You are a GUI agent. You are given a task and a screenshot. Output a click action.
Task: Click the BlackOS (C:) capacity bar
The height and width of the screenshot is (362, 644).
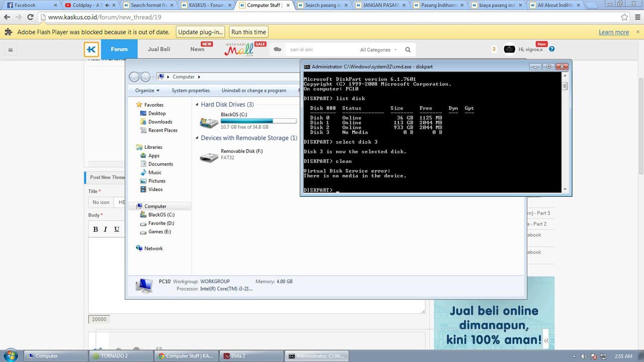(259, 121)
